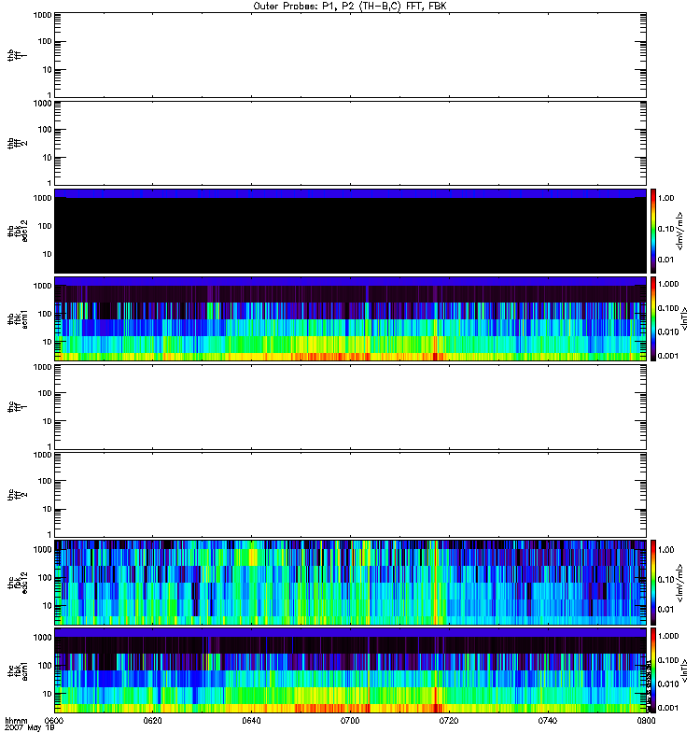Select the empty thb fff 2 panel
The image size is (700, 747).
point(349,142)
